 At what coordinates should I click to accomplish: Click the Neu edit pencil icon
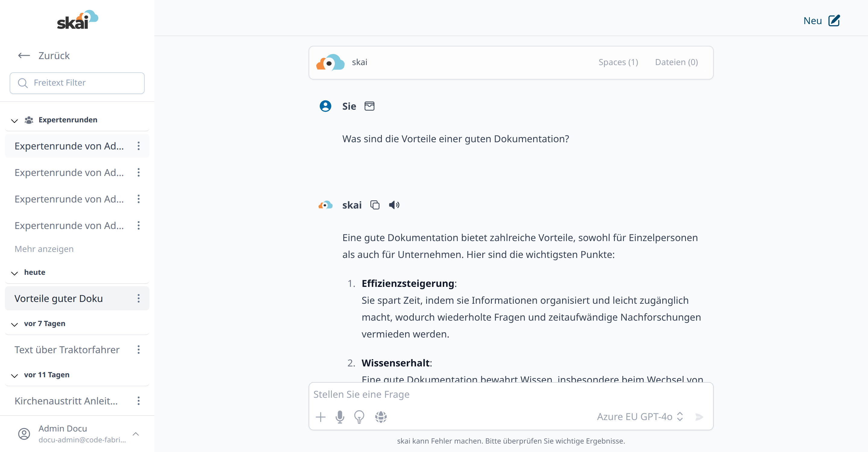(x=834, y=20)
